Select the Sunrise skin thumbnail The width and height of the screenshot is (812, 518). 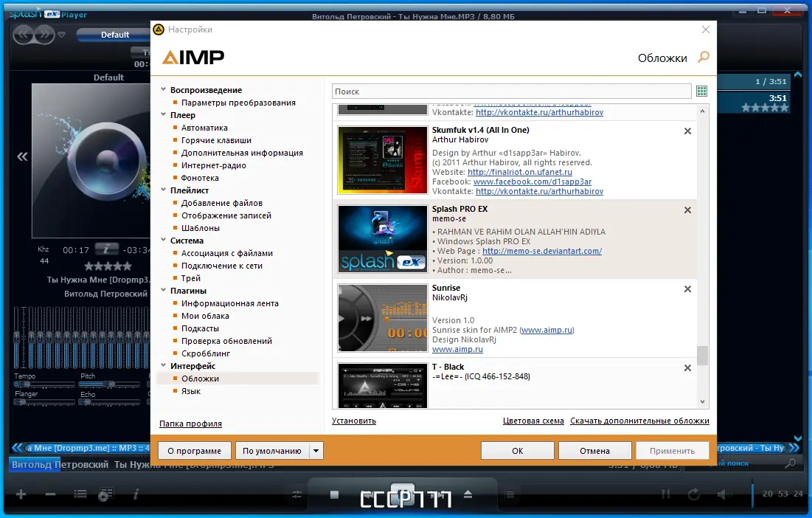click(383, 318)
